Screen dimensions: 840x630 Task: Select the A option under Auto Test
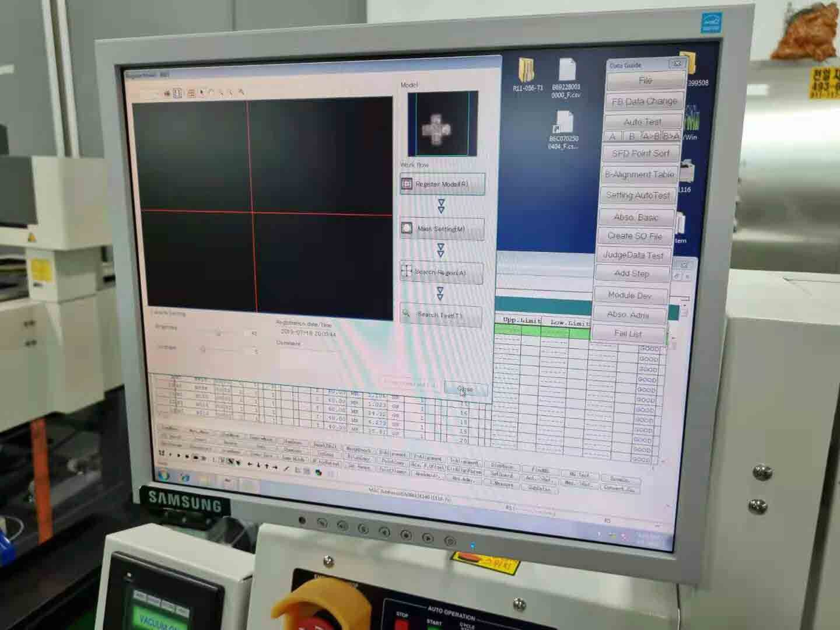pyautogui.click(x=612, y=136)
